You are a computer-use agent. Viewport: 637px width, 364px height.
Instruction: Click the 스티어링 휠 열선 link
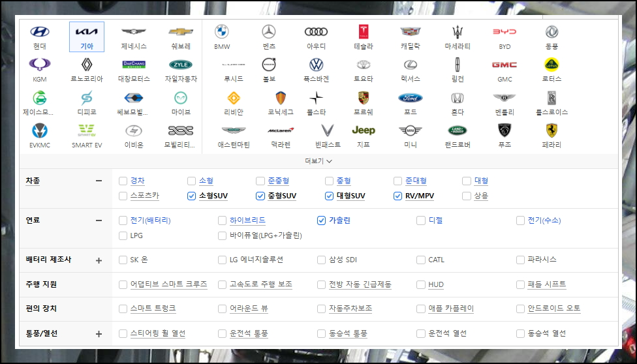pos(158,333)
